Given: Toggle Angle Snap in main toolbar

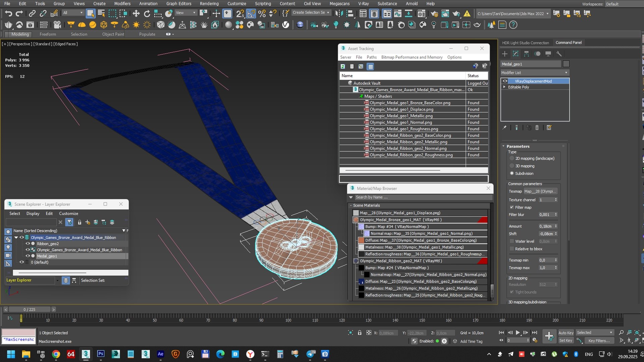Looking at the screenshot, I should tap(251, 13).
